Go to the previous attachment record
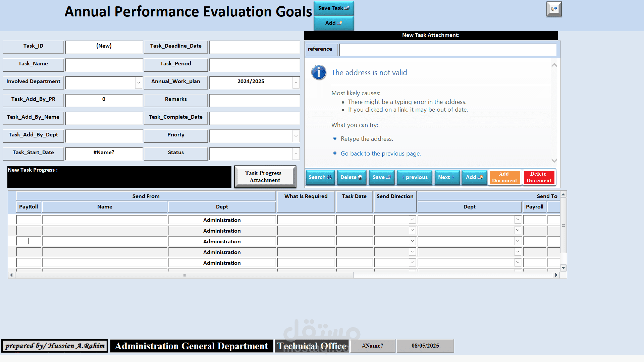Image resolution: width=644 pixels, height=362 pixels. pos(415,177)
